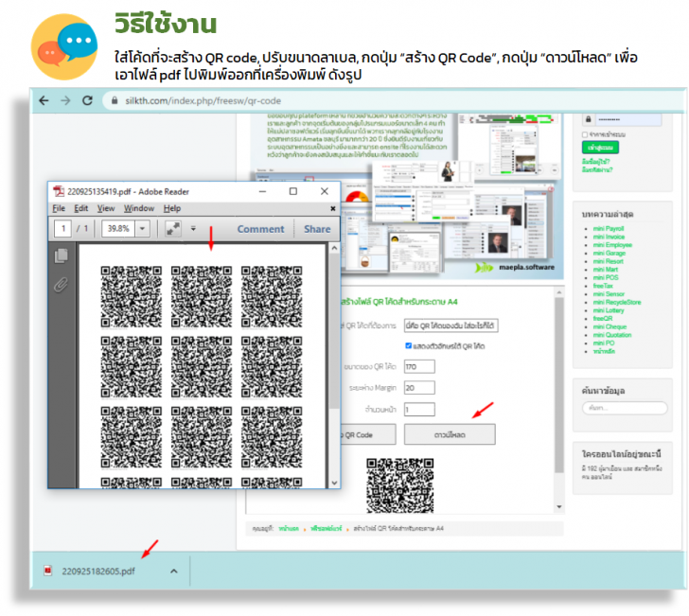Click the search box in the sidebar

pos(625,408)
